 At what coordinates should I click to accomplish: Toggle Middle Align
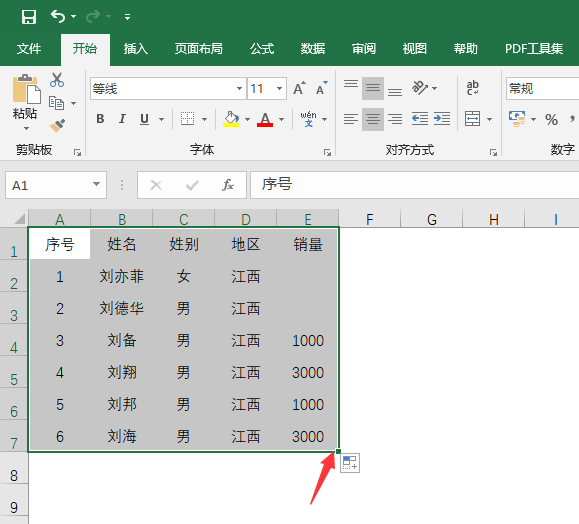point(373,88)
